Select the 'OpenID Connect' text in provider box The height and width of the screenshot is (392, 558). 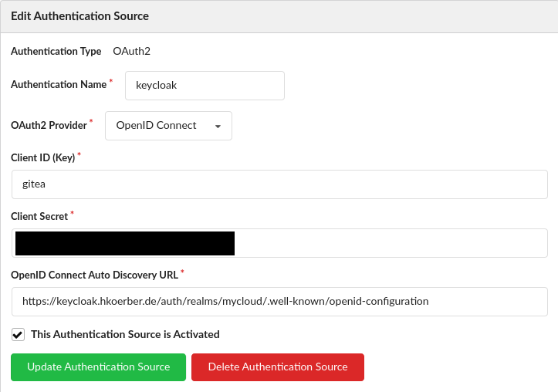(156, 126)
